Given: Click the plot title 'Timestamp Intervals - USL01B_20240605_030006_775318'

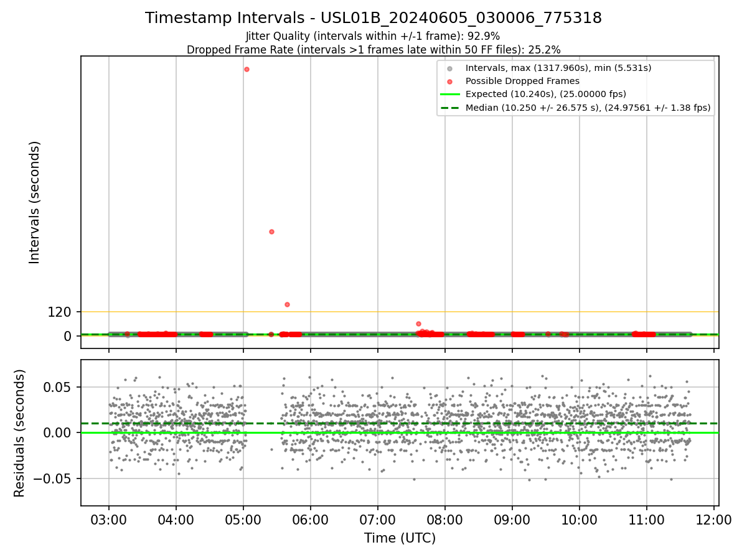Looking at the screenshot, I should tap(374, 18).
